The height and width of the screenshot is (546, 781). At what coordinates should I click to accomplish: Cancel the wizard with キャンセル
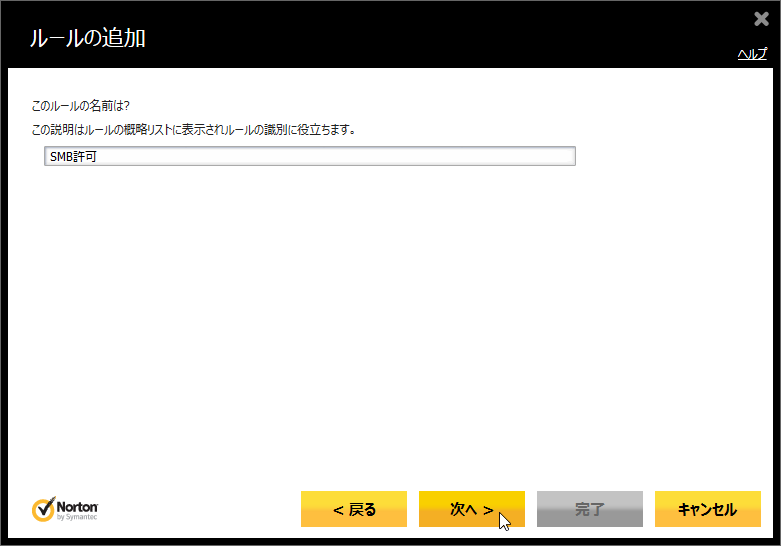[707, 509]
